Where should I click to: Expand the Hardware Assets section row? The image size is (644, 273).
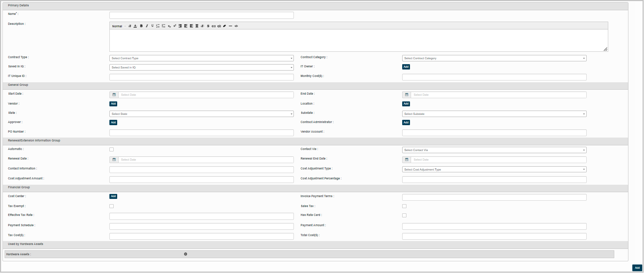[x=186, y=254]
